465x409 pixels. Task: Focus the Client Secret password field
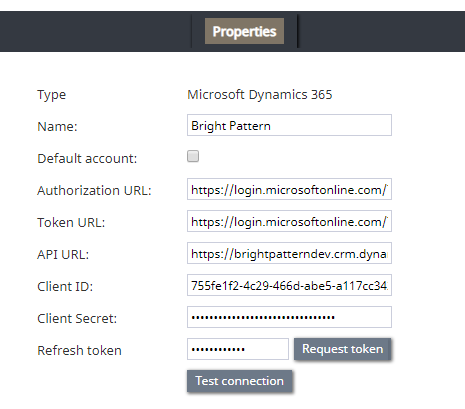coord(289,317)
